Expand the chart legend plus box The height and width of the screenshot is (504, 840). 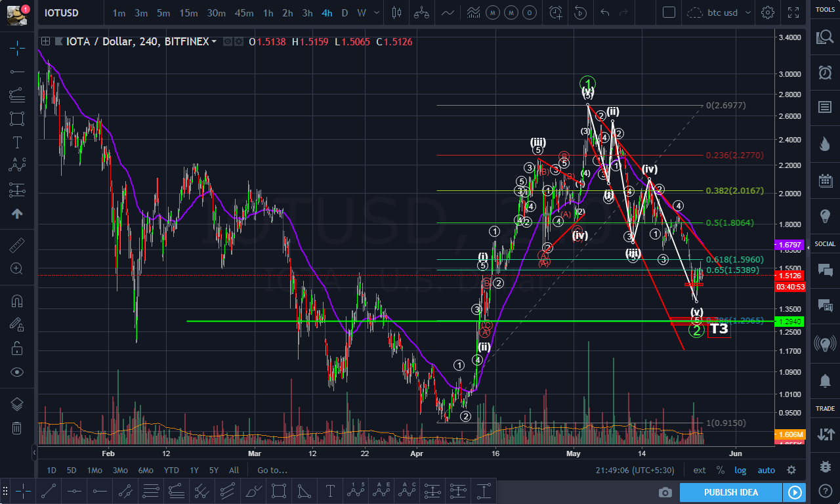(45, 41)
